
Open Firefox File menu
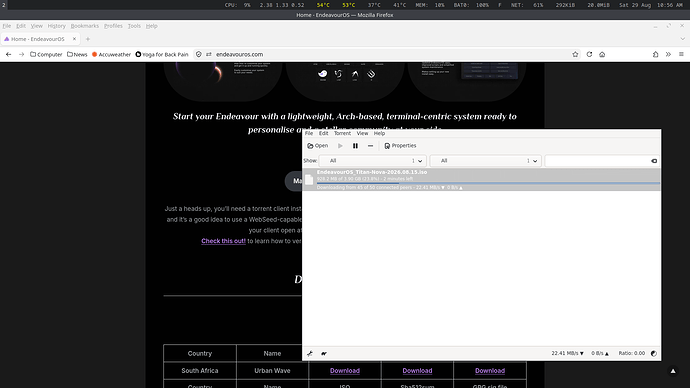7,26
